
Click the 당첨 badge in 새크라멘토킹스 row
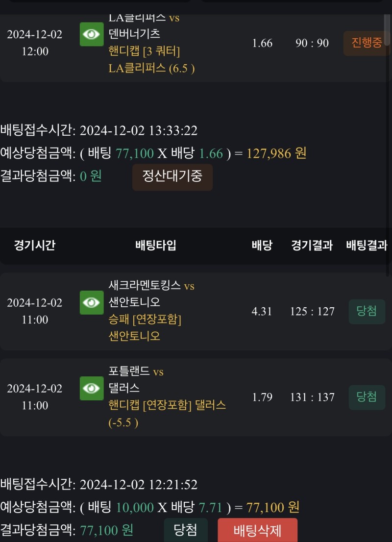367,312
